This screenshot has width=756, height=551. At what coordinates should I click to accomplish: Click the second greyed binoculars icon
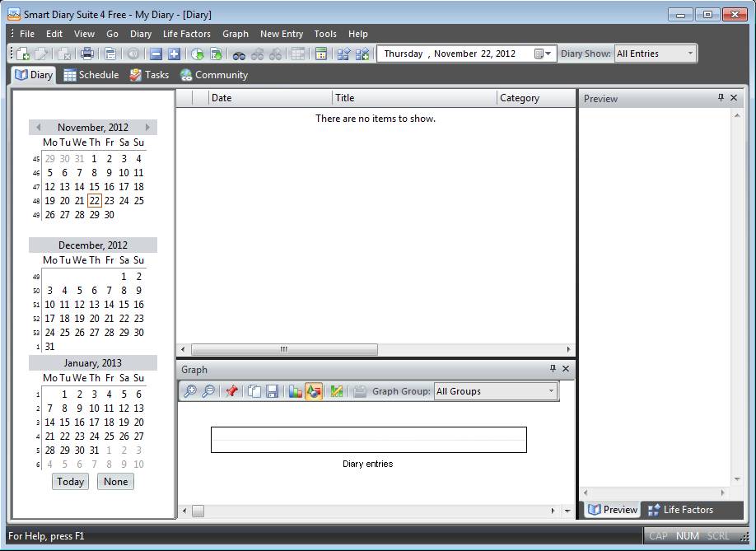click(276, 54)
